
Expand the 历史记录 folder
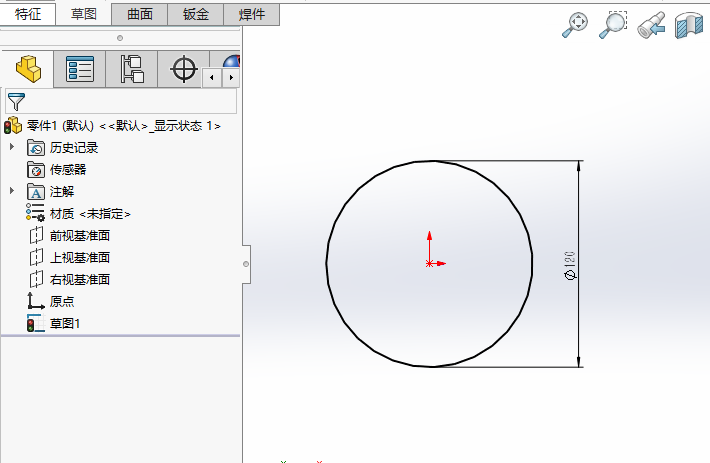[x=12, y=146]
